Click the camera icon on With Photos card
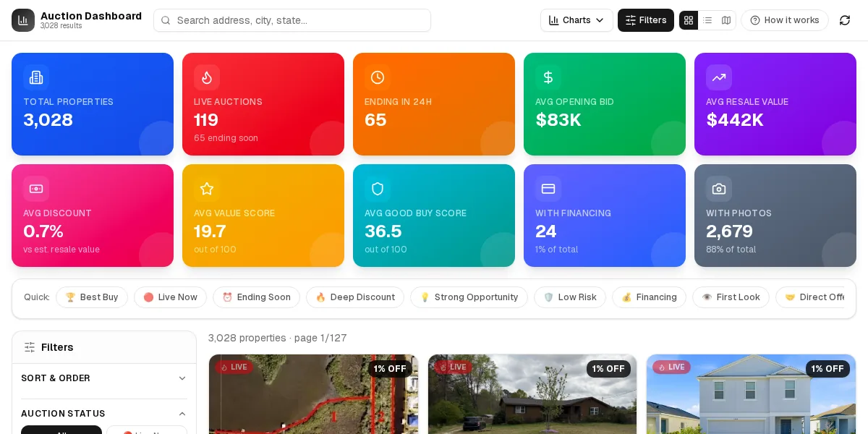 click(719, 189)
